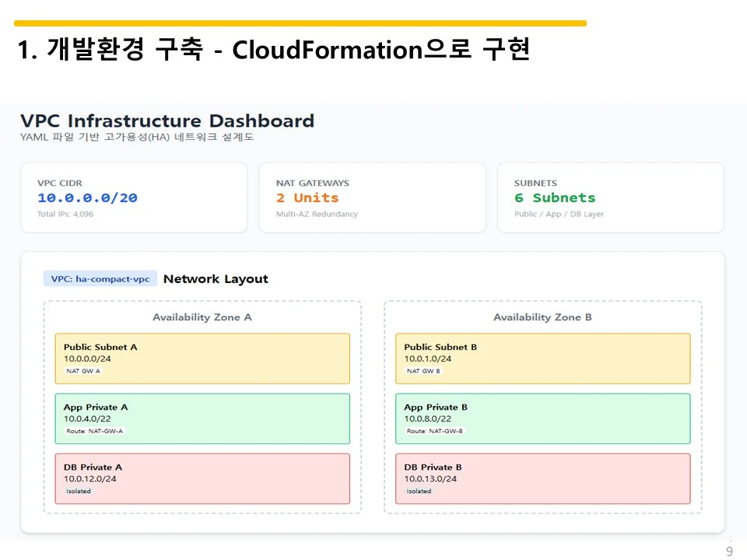Viewport: 747px width, 560px height.
Task: Select the DB Private A title
Action: [93, 467]
